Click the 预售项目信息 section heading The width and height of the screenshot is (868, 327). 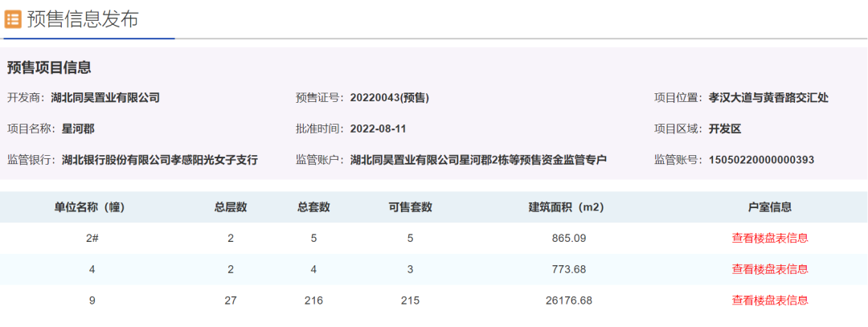(49, 67)
